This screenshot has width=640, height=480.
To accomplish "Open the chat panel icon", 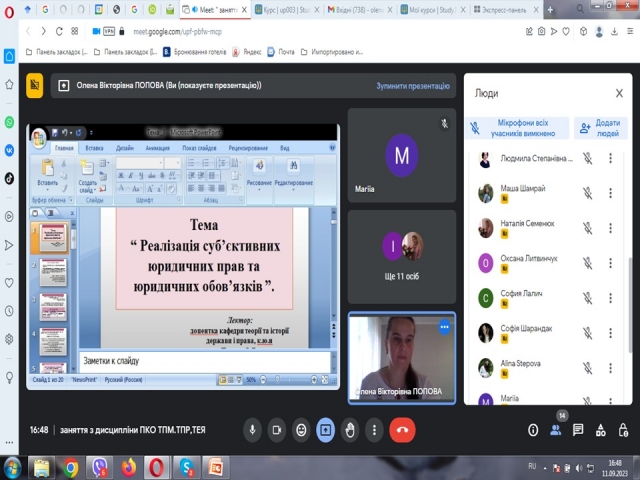I will pyautogui.click(x=578, y=429).
